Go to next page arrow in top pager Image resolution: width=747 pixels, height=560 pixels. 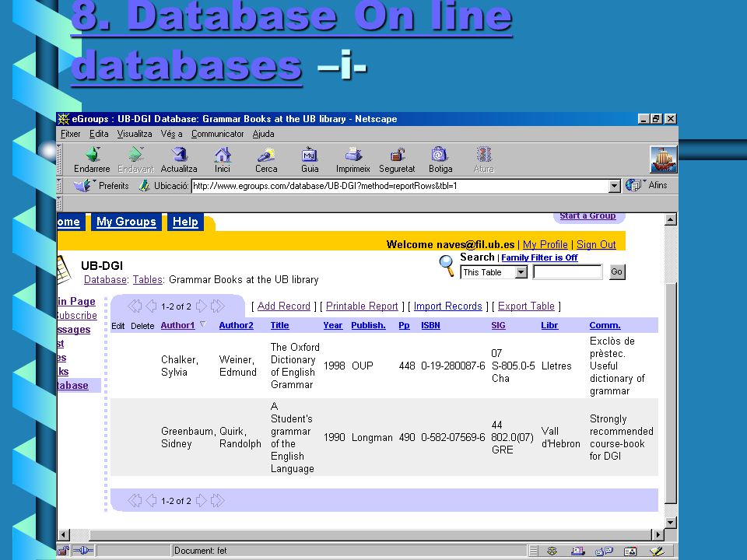coord(201,306)
